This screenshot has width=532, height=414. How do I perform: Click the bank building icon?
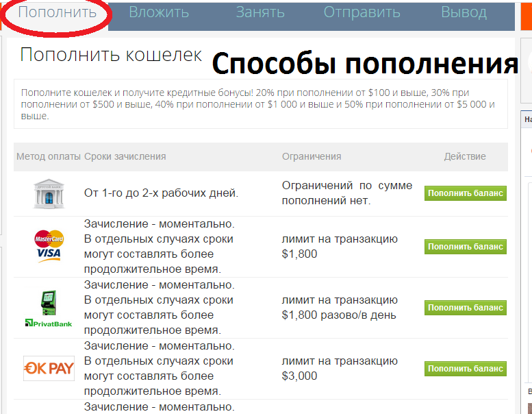click(49, 193)
